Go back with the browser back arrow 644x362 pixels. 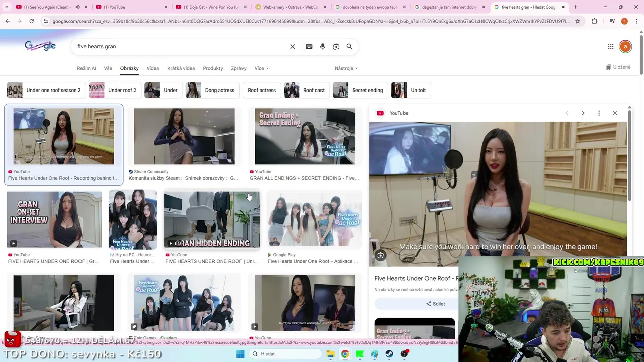click(x=7, y=21)
